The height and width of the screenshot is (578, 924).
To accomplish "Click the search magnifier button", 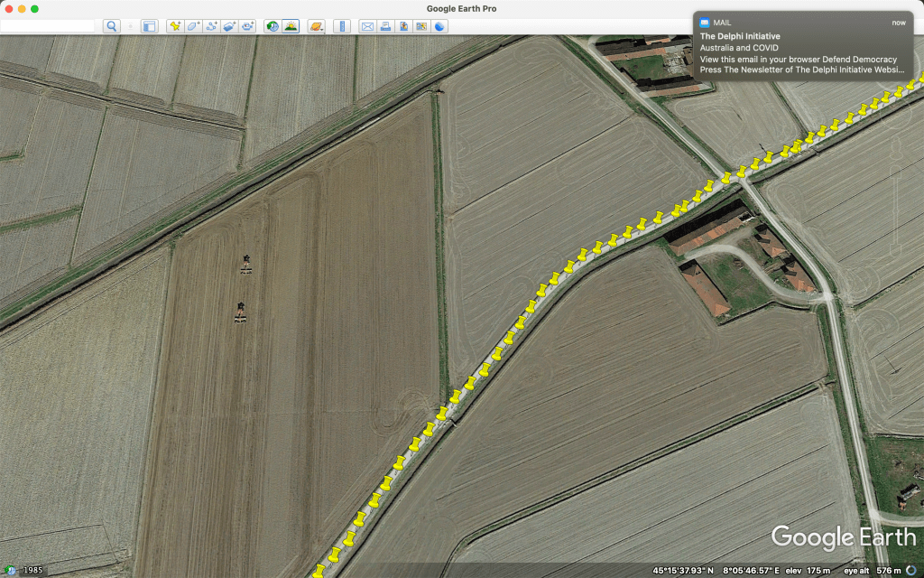I will click(111, 26).
